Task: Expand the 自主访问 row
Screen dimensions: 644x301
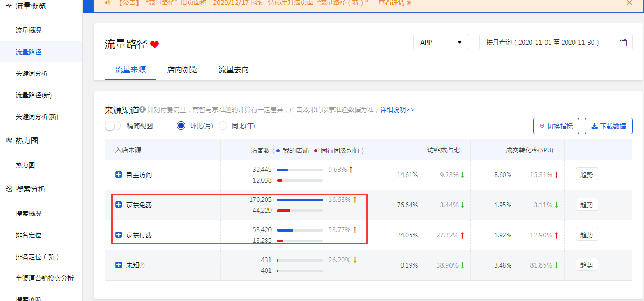Action: tap(119, 174)
